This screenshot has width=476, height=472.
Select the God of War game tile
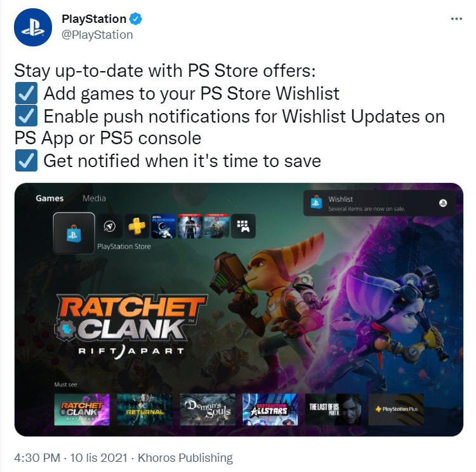[217, 226]
